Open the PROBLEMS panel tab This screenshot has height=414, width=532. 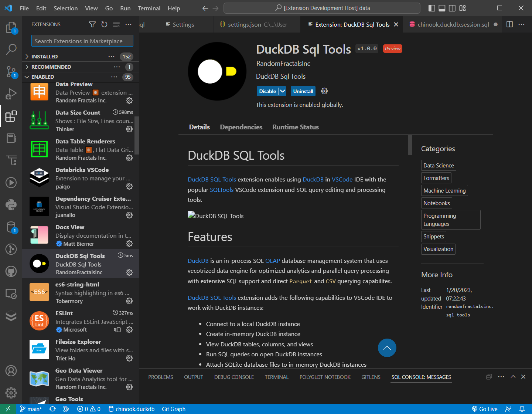click(161, 377)
